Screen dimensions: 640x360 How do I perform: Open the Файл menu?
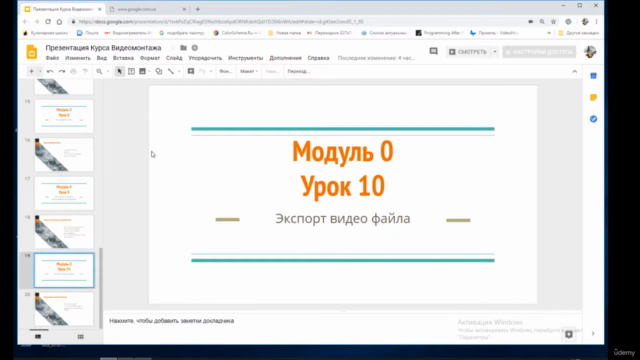pyautogui.click(x=52, y=58)
